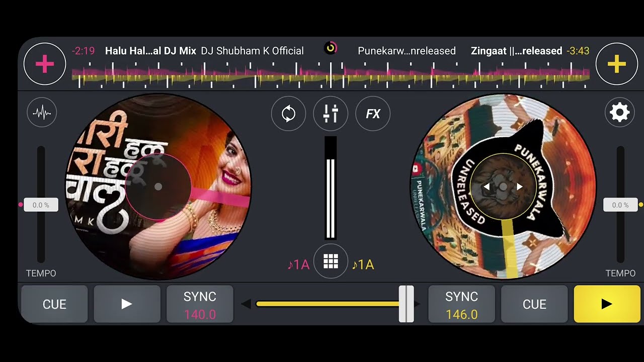Image resolution: width=644 pixels, height=362 pixels.
Task: Move crossfader fully left via left arrow
Action: pos(246,304)
